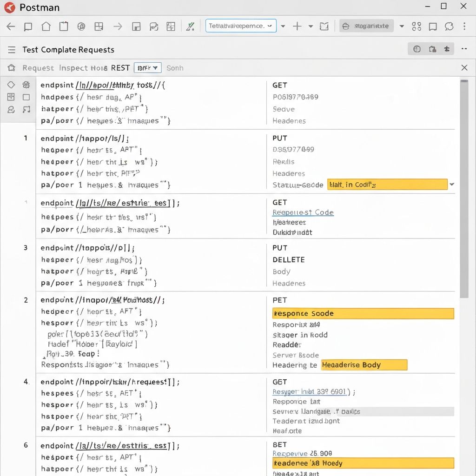Click the diamond icon in left sidebar

pyautogui.click(x=11, y=85)
